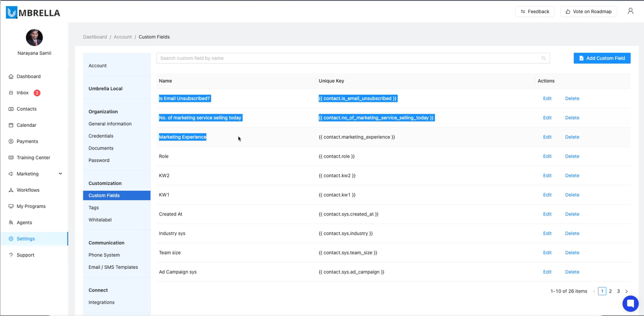Open Calendar in sidebar menu
Screen dimensions: 644x316
26,125
